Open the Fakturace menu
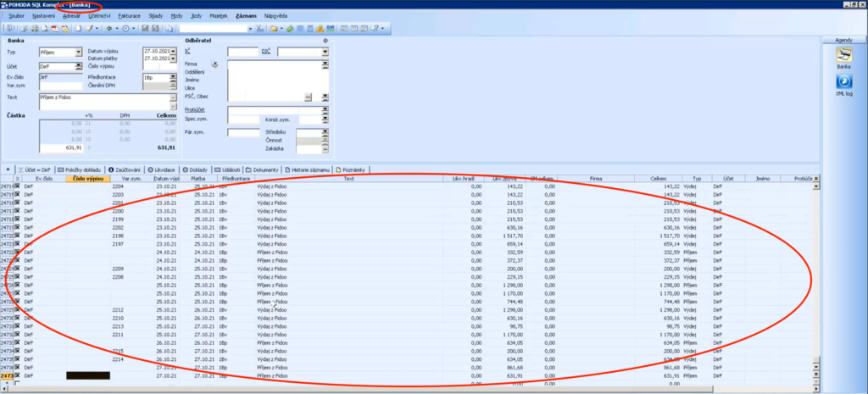This screenshot has height=394, width=868. (130, 16)
